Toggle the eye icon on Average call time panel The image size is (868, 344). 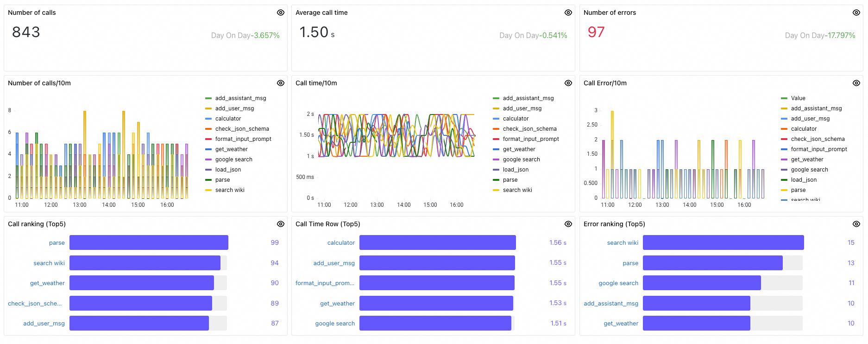[x=568, y=13]
